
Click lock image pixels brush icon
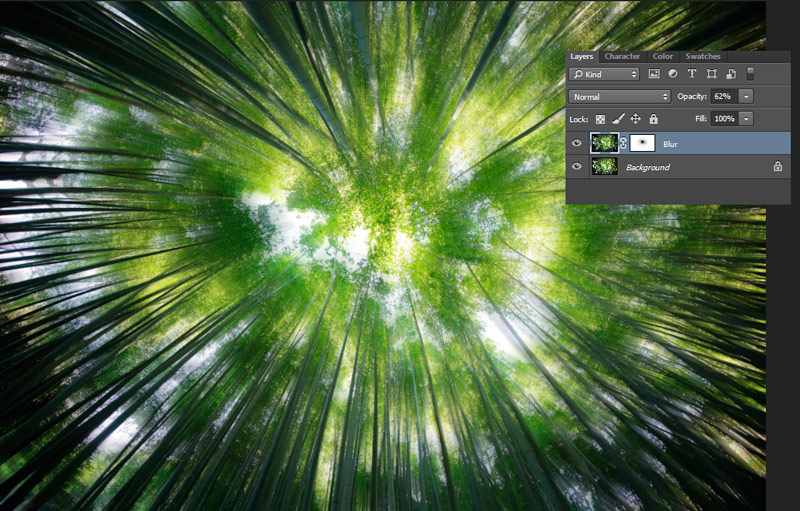[618, 119]
